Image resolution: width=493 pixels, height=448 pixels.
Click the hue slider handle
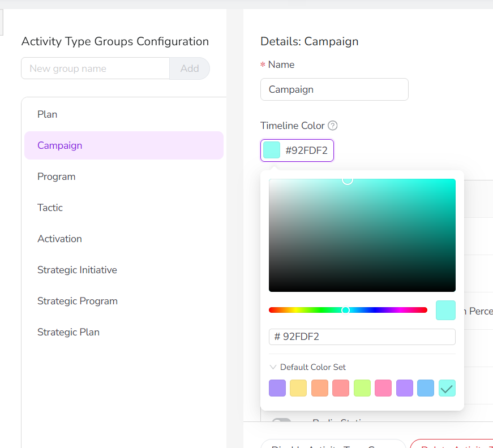coord(346,310)
